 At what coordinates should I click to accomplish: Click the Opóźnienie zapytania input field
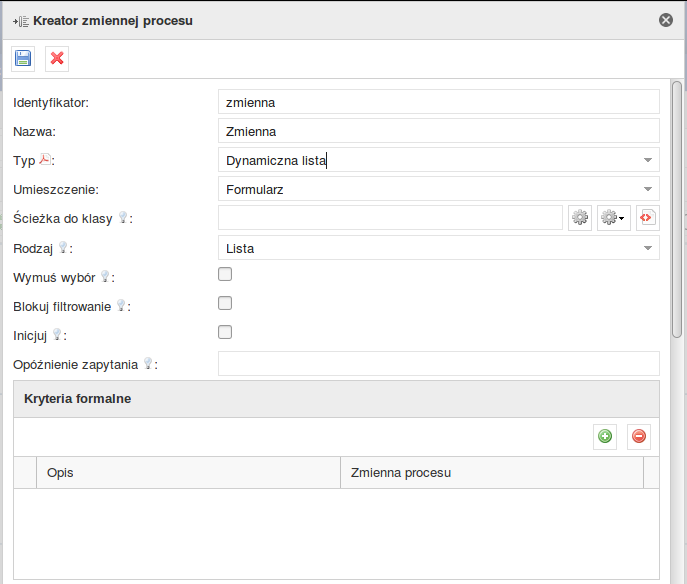click(x=438, y=364)
